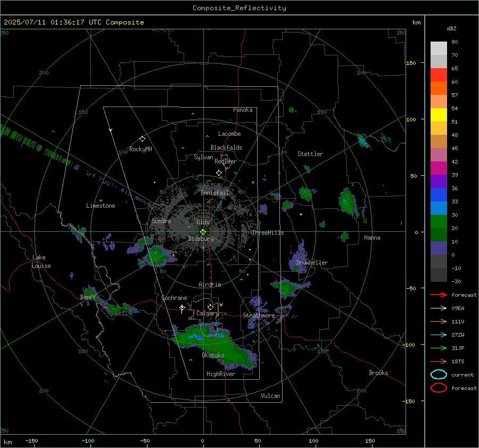Click the Hanna city label
Image resolution: width=479 pixels, height=448 pixels.
[x=372, y=238]
